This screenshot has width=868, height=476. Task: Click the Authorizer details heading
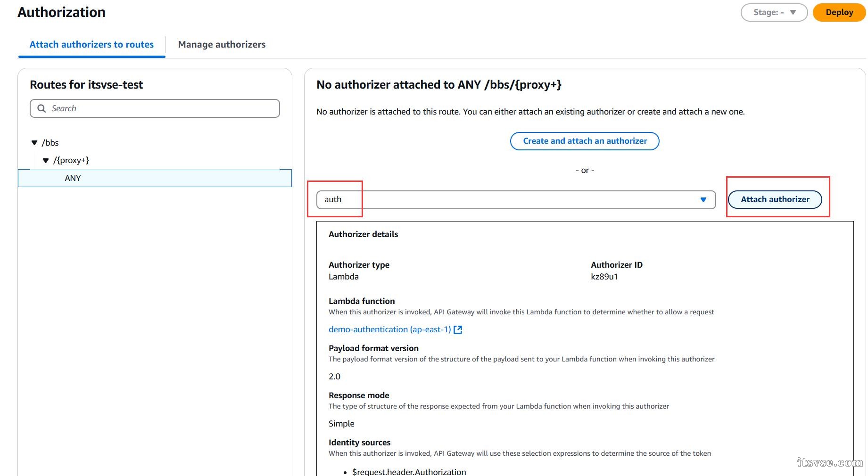[363, 234]
